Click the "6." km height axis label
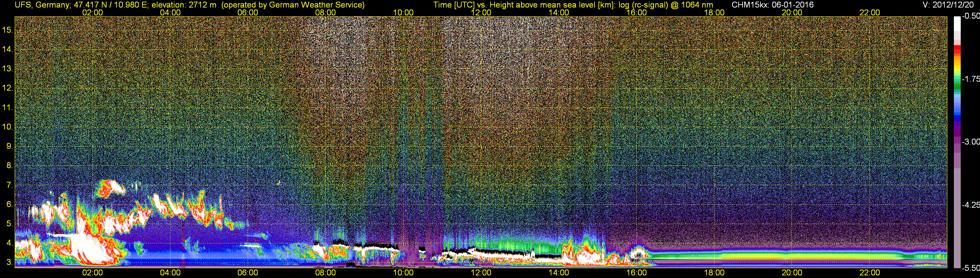Image resolution: width=980 pixels, height=278 pixels. [x=9, y=204]
